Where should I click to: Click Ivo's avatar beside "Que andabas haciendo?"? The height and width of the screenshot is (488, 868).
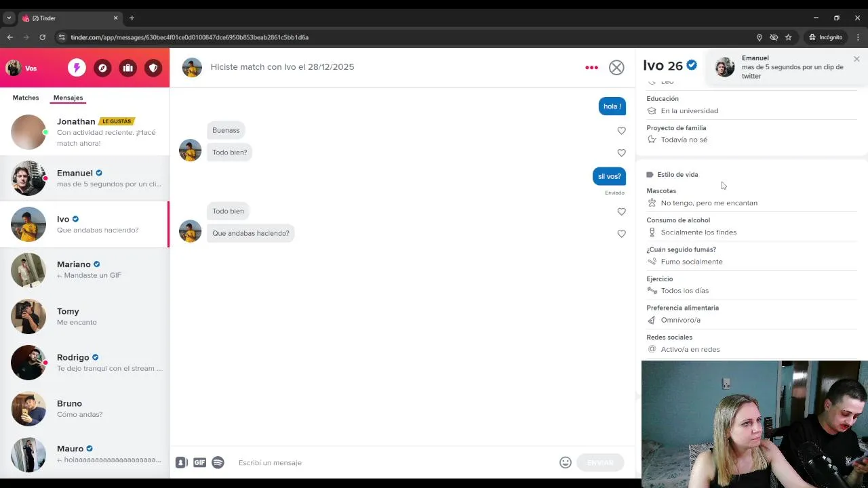point(190,231)
